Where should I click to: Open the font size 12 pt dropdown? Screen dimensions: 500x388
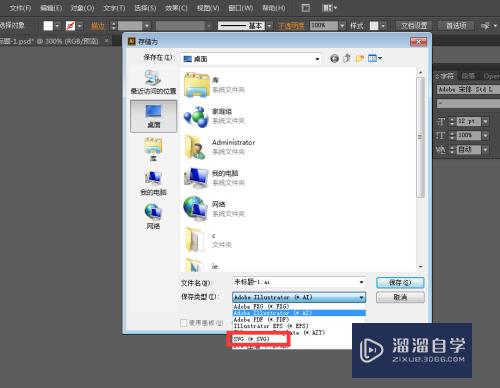point(485,122)
